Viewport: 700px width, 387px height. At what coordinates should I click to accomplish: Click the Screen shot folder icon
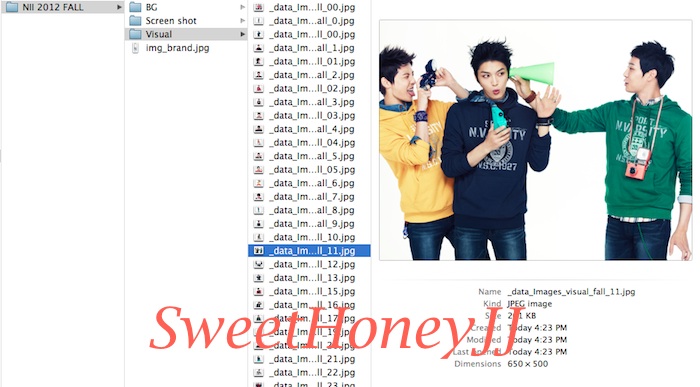[x=135, y=21]
